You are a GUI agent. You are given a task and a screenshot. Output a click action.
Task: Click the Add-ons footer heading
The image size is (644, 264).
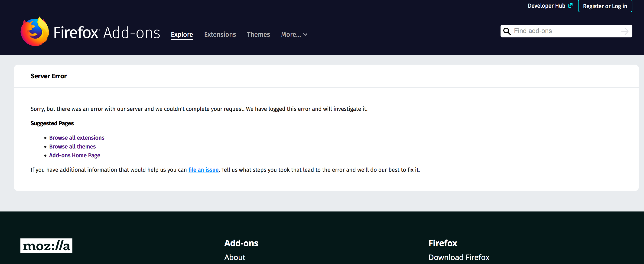(x=241, y=243)
